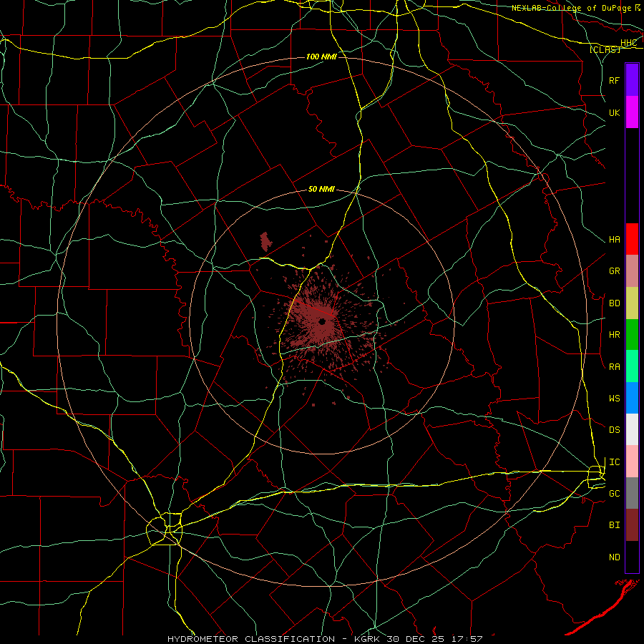Click the 'WS' legend label
This screenshot has height=644, width=644.
tap(614, 399)
